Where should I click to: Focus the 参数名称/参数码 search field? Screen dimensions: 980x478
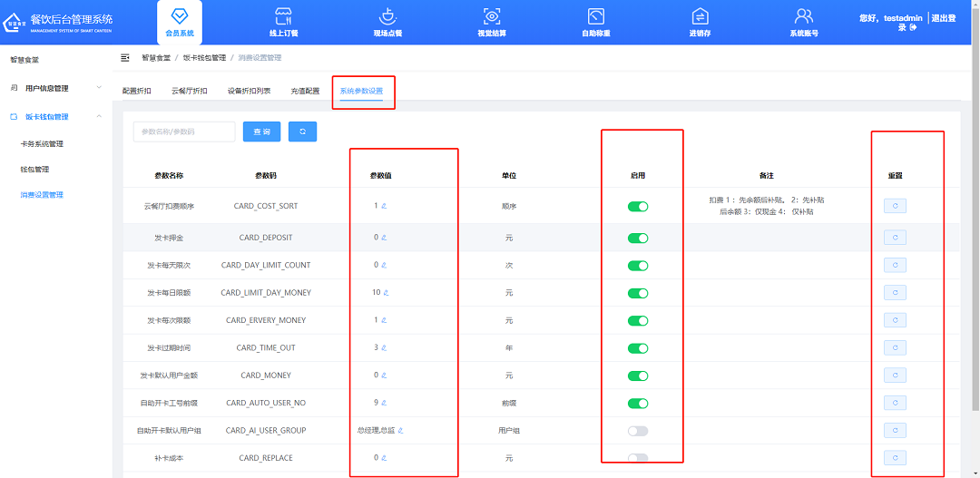[x=184, y=132]
